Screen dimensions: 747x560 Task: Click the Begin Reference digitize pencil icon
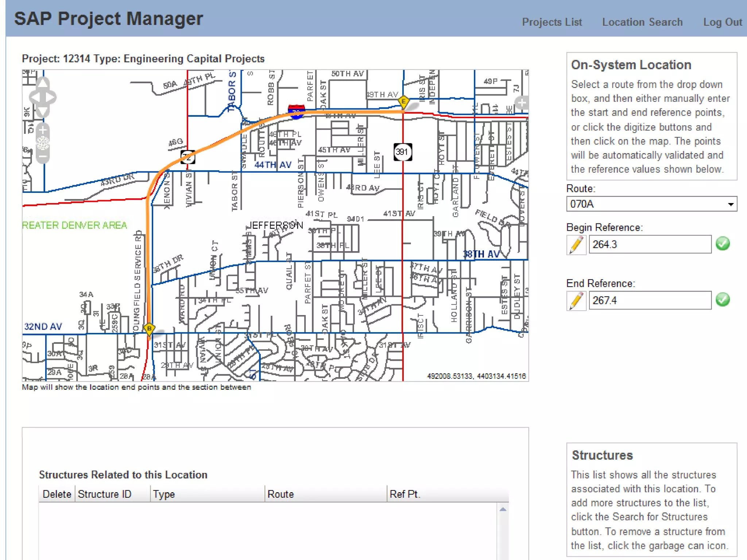pos(576,245)
